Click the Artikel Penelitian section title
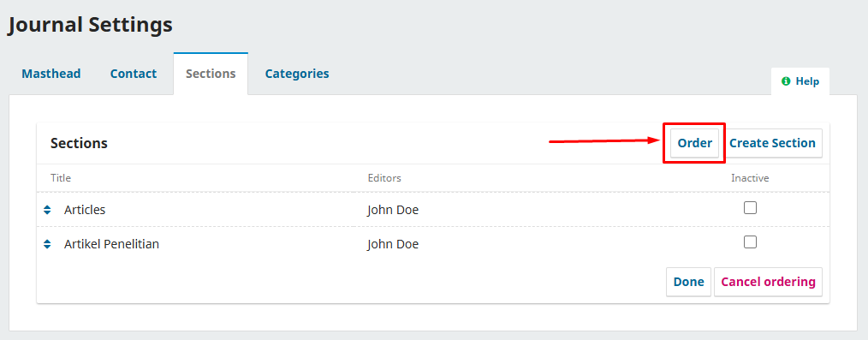 112,243
